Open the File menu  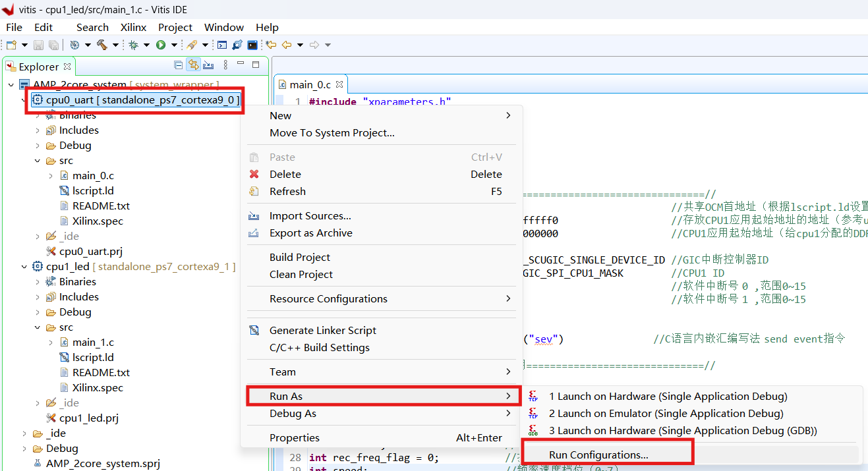[14, 27]
